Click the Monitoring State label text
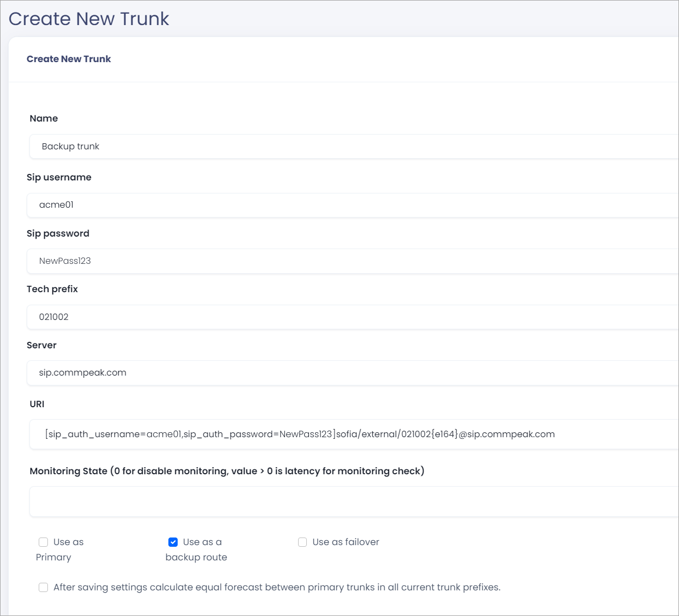679x616 pixels. pyautogui.click(x=227, y=471)
